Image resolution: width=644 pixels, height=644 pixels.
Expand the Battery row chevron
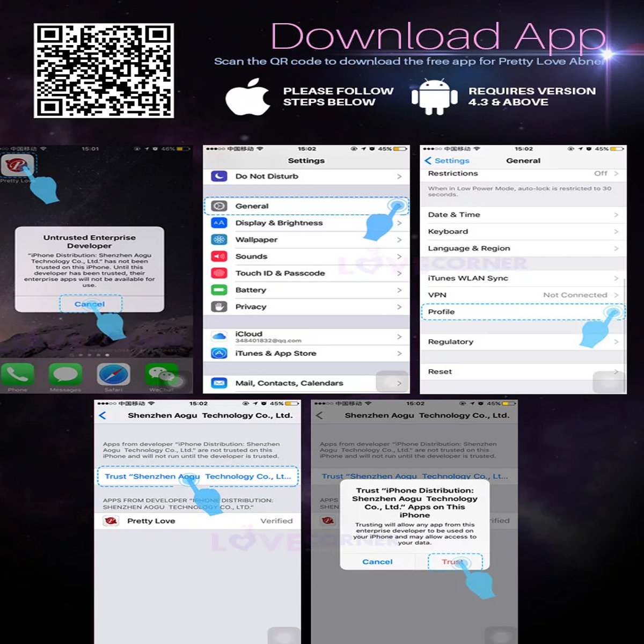pyautogui.click(x=399, y=290)
